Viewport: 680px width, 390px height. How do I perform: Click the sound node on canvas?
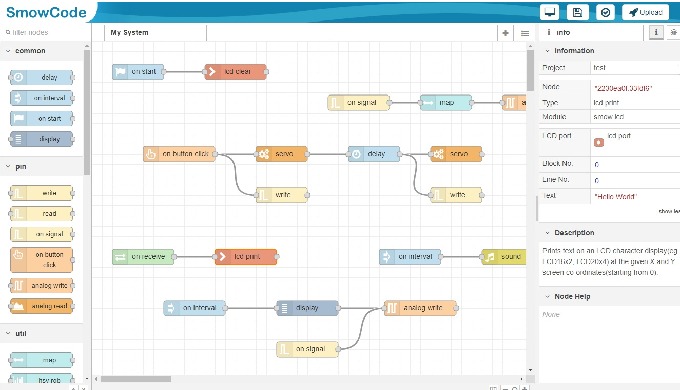503,257
